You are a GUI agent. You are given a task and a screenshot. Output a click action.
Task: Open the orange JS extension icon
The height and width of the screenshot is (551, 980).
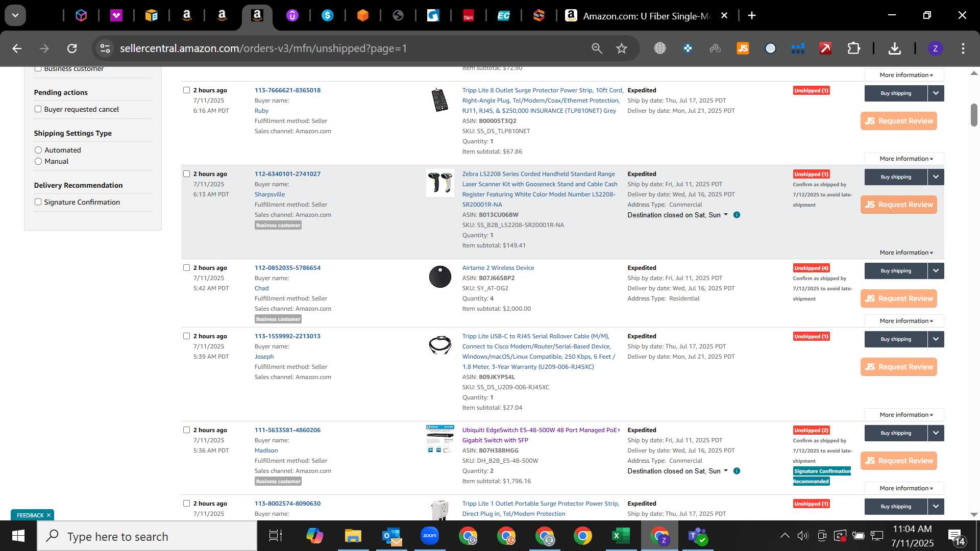pyautogui.click(x=743, y=48)
